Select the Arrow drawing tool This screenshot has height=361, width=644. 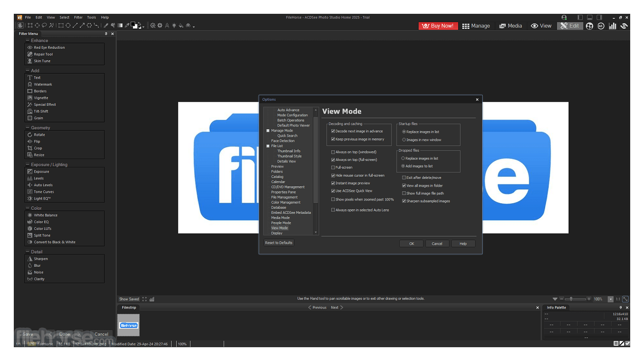(x=82, y=25)
